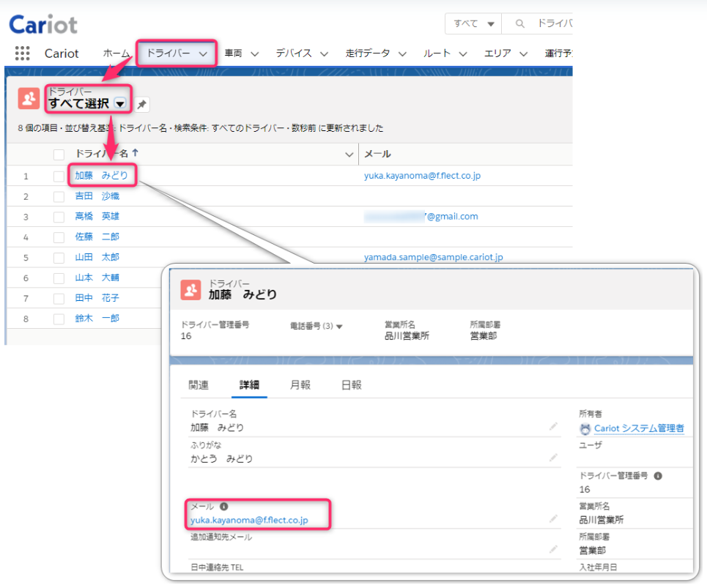The image size is (707, 588).
Task: Tick the select-all checkbox in table header
Action: (59, 155)
